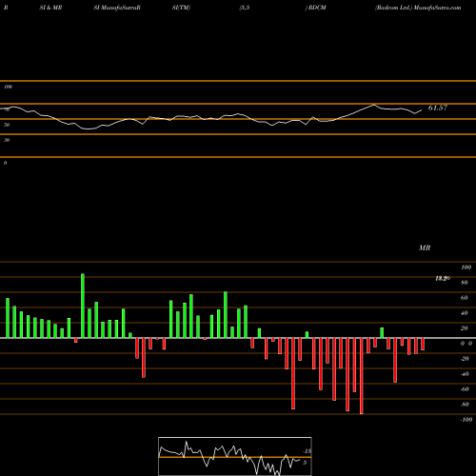The width and height of the screenshot is (476, 476).
Task: Click the histogram axis label 60
Action: (x=465, y=298)
